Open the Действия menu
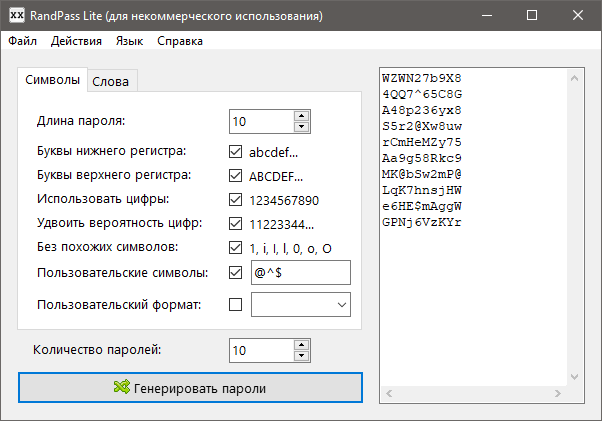 [x=76, y=41]
